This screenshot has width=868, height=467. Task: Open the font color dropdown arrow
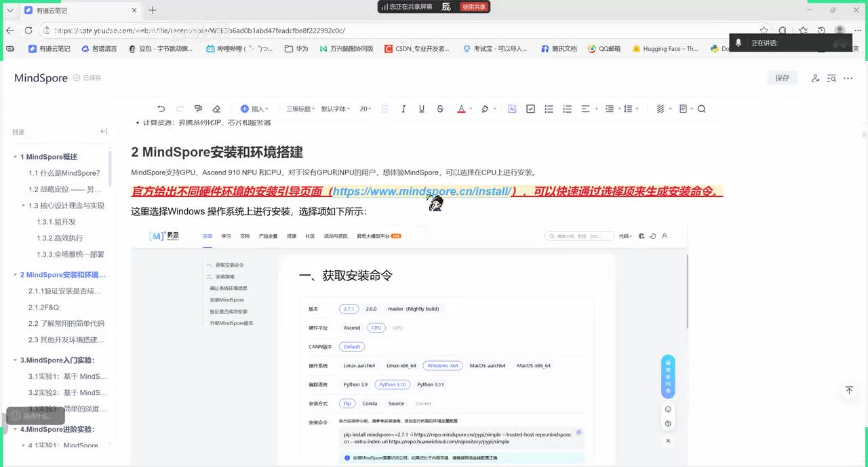471,109
